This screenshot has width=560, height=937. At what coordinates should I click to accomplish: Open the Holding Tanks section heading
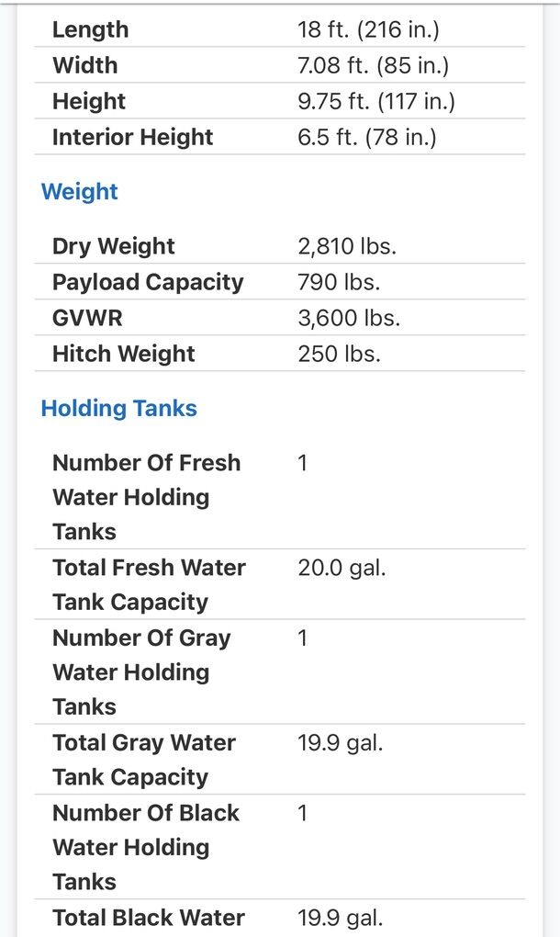[x=118, y=409]
